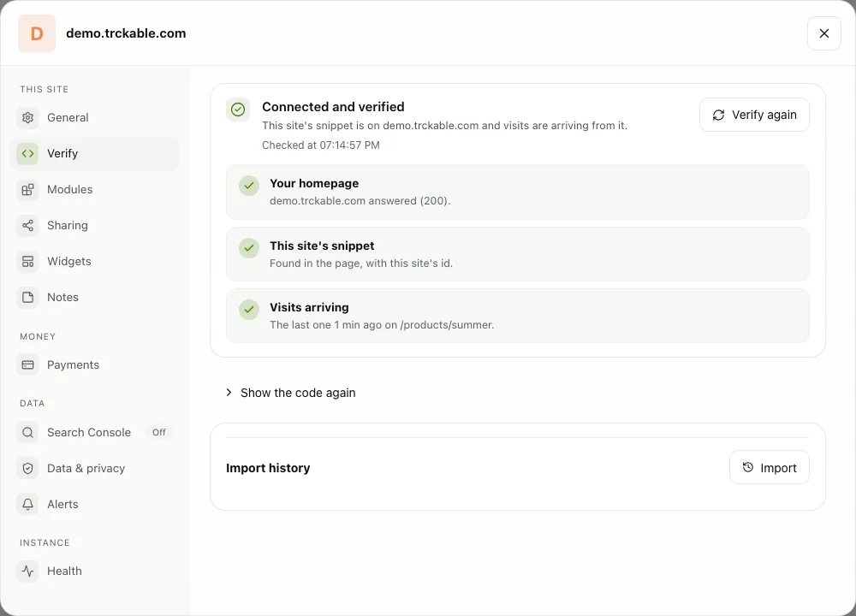Click the snippet status description sentence
This screenshot has width=856, height=616.
pyautogui.click(x=444, y=126)
